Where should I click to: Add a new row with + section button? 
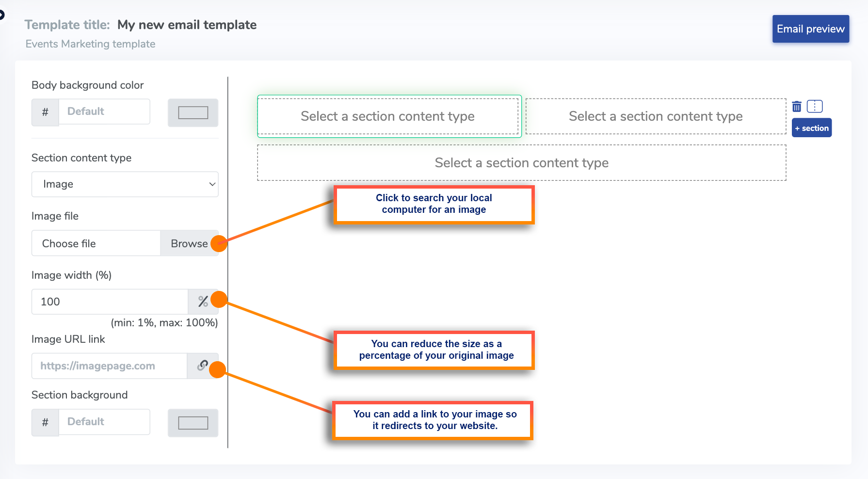point(812,128)
